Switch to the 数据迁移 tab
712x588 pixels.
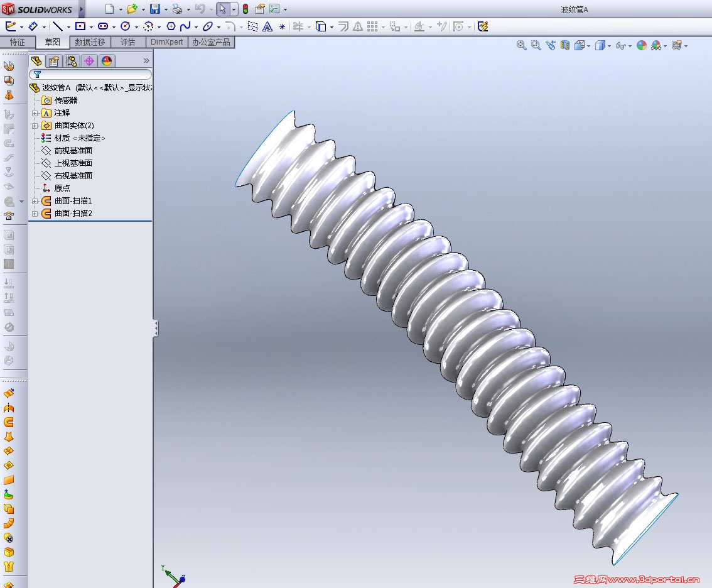tap(90, 42)
